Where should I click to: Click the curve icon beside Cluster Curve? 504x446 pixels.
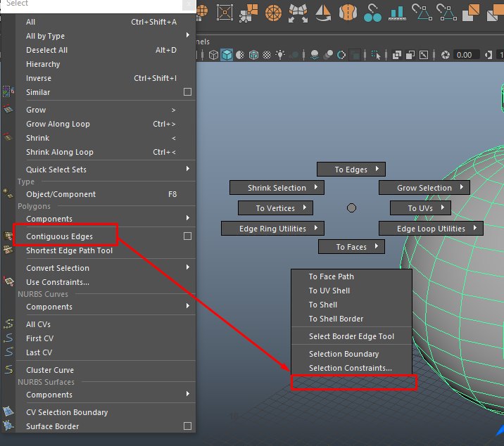point(8,369)
